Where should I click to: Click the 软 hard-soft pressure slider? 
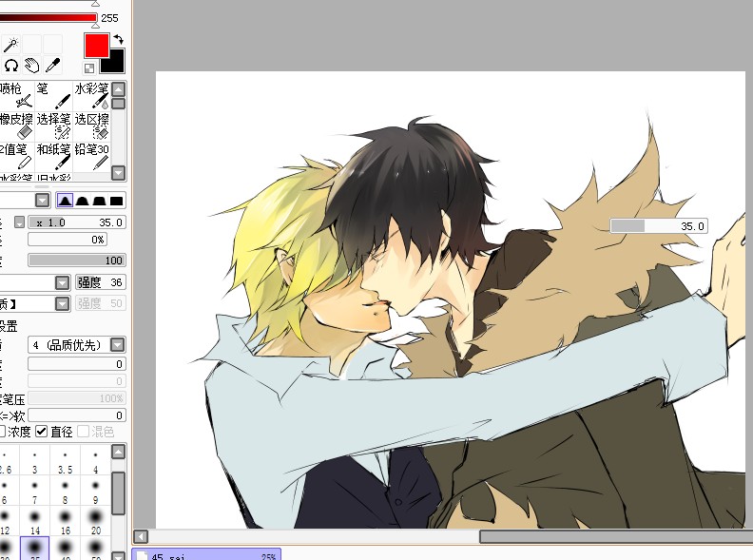[x=77, y=415]
